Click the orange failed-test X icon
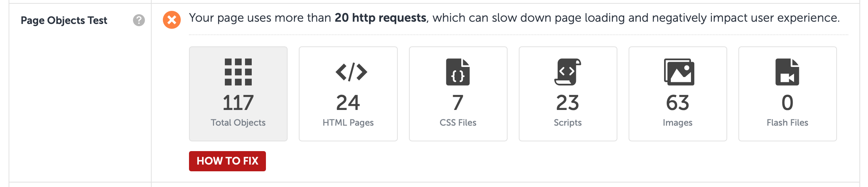Screen dimensions: 868x187 click(172, 20)
